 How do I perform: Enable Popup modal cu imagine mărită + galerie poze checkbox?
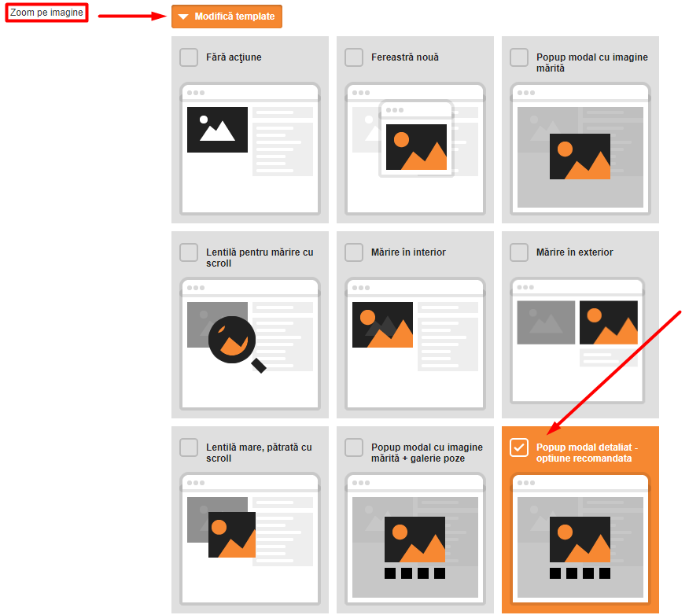354,447
